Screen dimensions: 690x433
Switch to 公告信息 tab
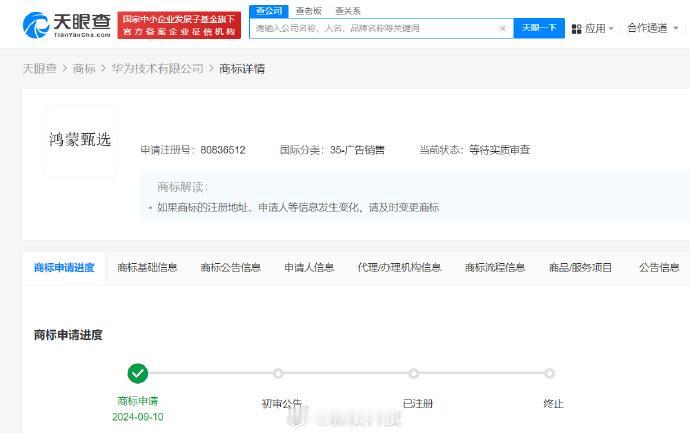click(x=659, y=268)
